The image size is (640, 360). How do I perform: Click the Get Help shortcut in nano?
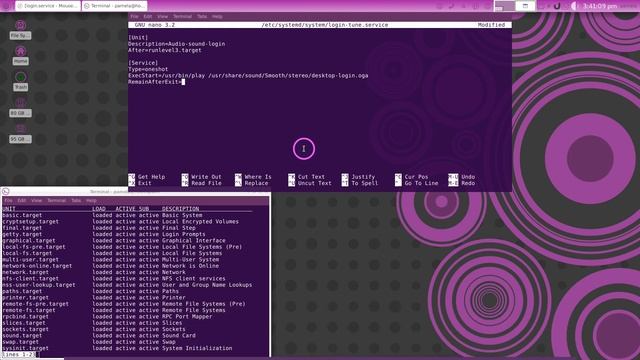147,177
